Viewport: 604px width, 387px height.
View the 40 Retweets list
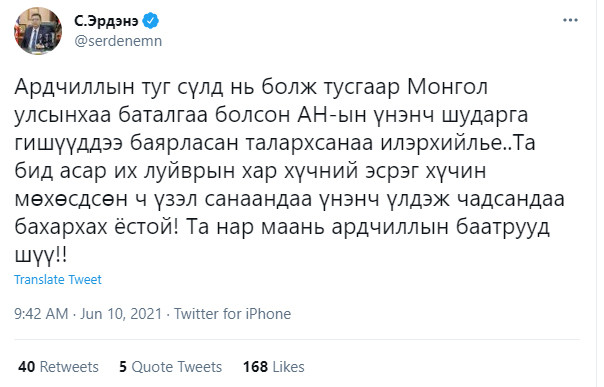tap(58, 367)
